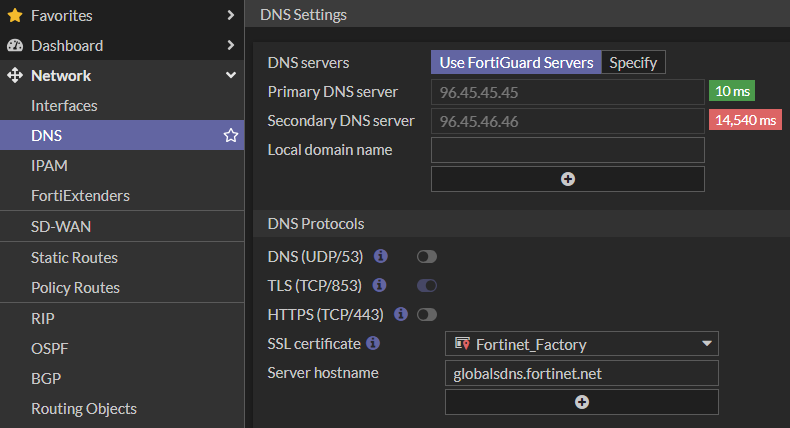This screenshot has height=428, width=790.
Task: Expand the Dashboard menu chevron
Action: coord(230,45)
